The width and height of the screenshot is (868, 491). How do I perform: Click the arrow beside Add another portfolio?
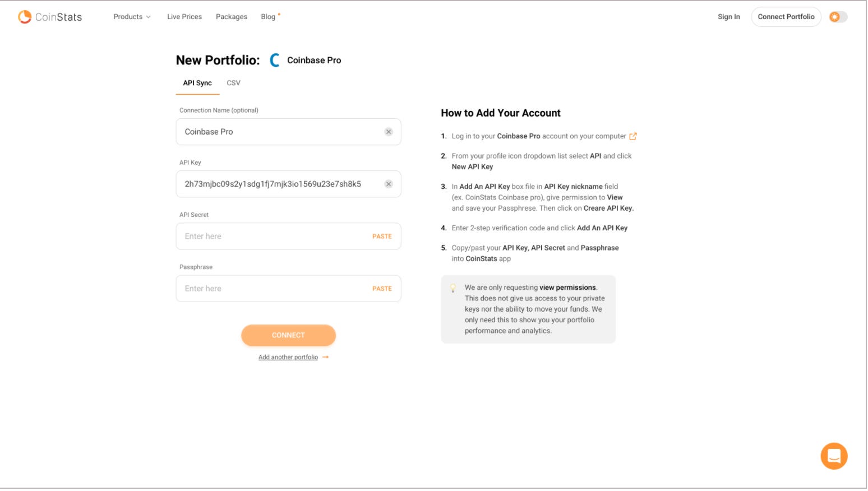[326, 358]
